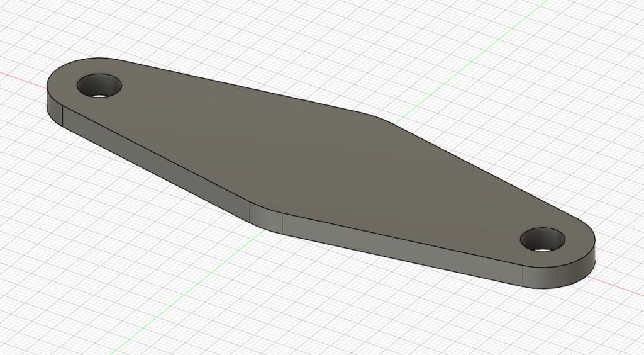The height and width of the screenshot is (355, 644).
Task: Select the small rounded corner face at bottom middle
Action: (266, 218)
